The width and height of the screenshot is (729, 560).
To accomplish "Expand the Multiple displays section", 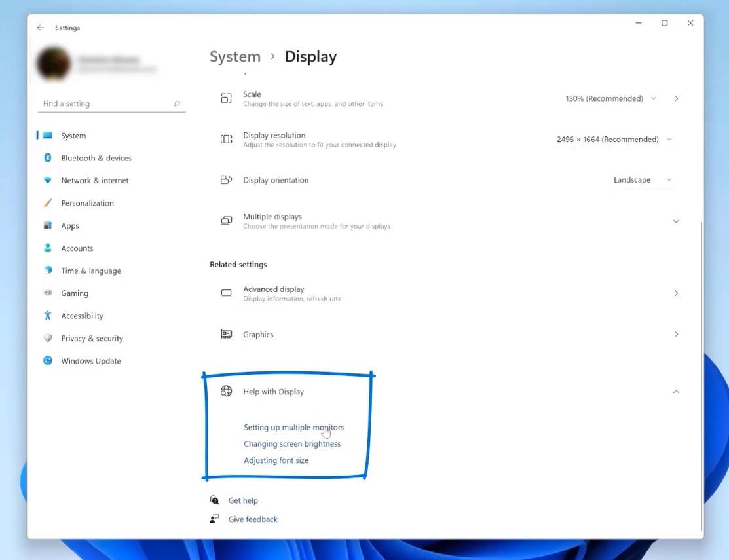I will click(x=676, y=221).
